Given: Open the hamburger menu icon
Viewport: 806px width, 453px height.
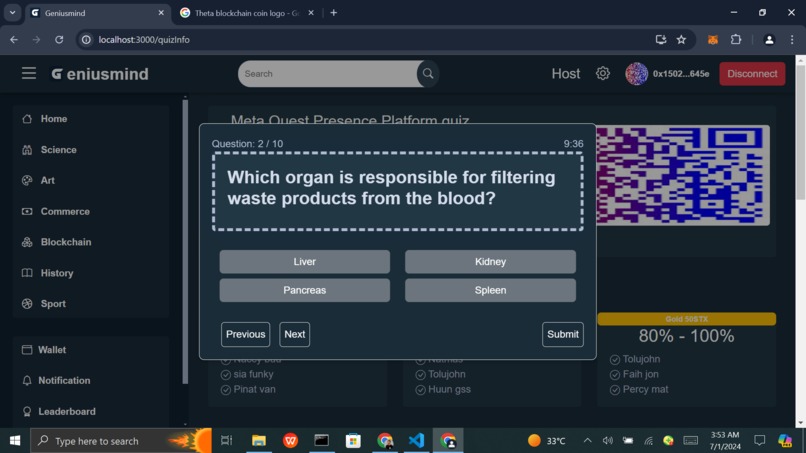Looking at the screenshot, I should point(29,74).
